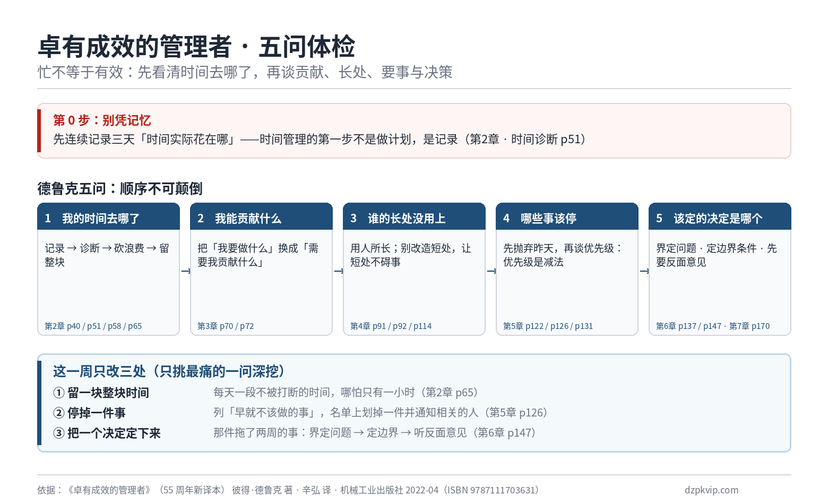Click page reference 第2章 p40 / p51 / p58 / p65
Viewport: 828px width, 504px height.
point(93,326)
